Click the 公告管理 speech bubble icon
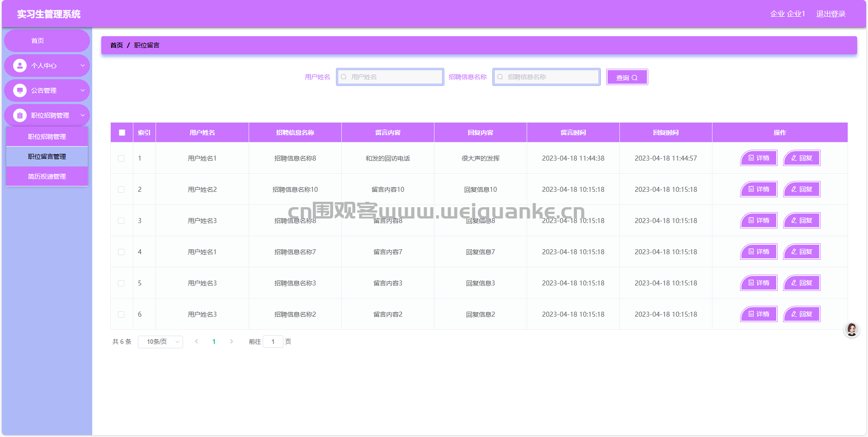Viewport: 868px width, 437px height. tap(19, 90)
